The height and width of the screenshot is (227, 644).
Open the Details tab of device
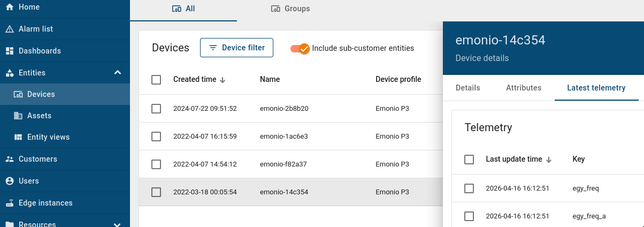pos(467,88)
